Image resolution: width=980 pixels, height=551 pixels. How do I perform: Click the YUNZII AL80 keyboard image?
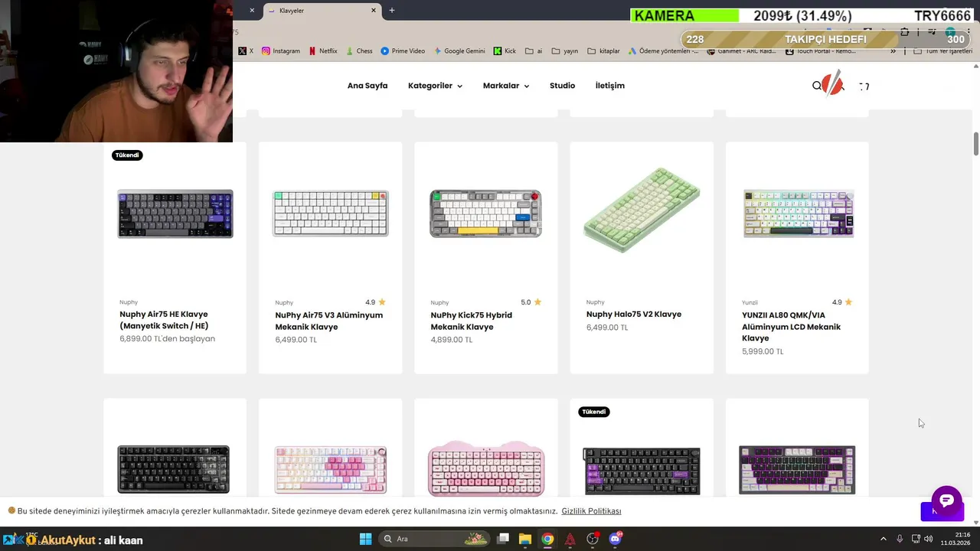(x=799, y=214)
